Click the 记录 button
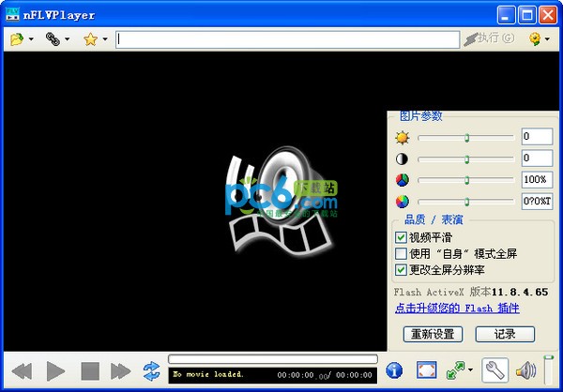 pyautogui.click(x=505, y=334)
